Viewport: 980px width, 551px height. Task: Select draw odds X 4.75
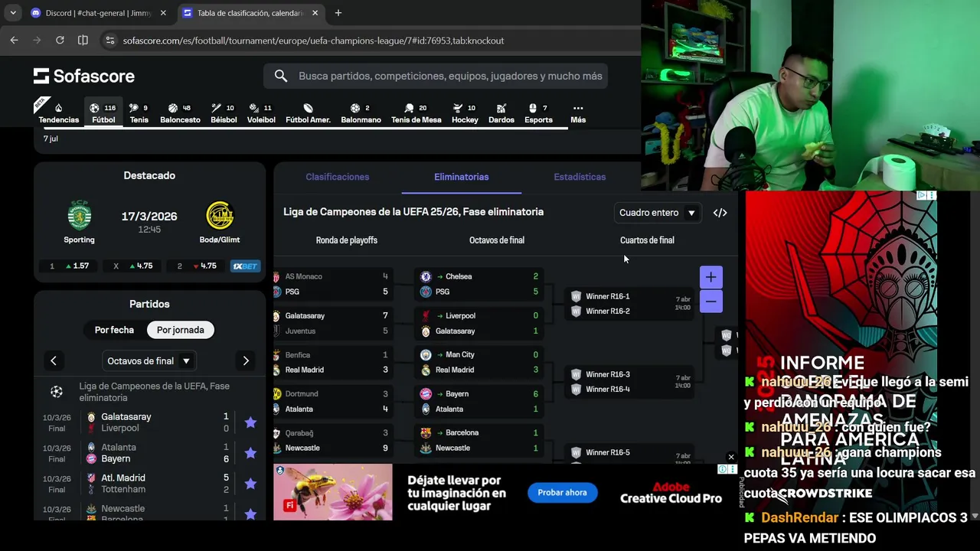(133, 266)
